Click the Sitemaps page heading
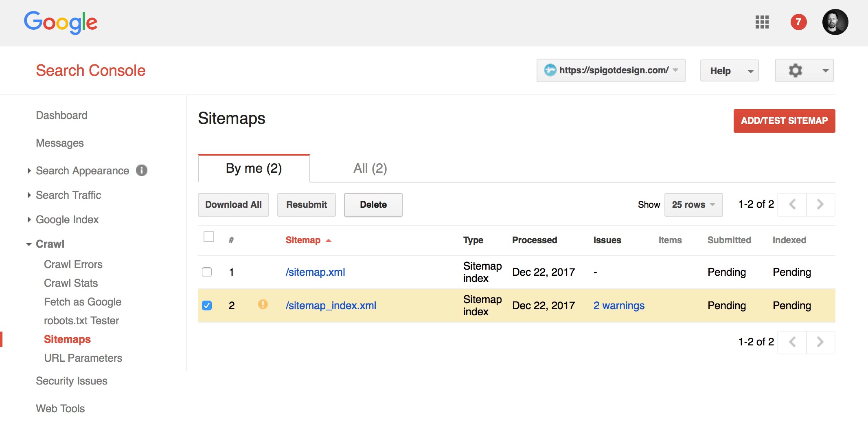This screenshot has height=422, width=868. tap(232, 119)
